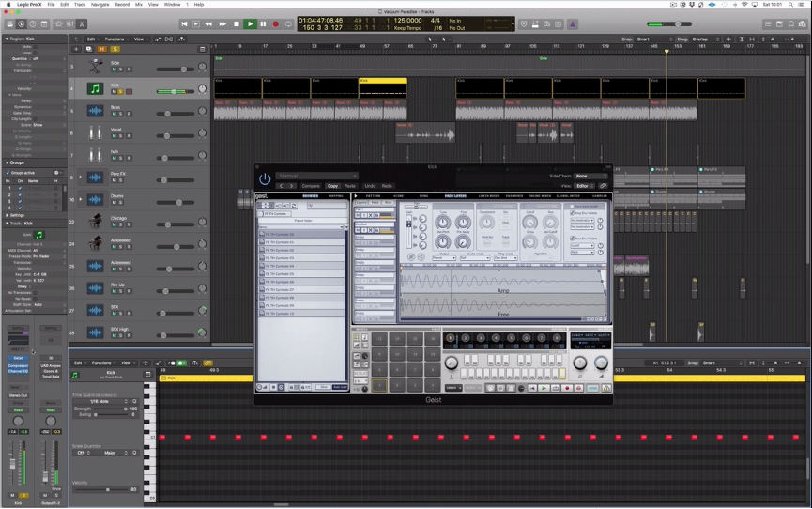Image resolution: width=812 pixels, height=509 pixels.
Task: Click the Play button in Logic transport
Action: (250, 23)
